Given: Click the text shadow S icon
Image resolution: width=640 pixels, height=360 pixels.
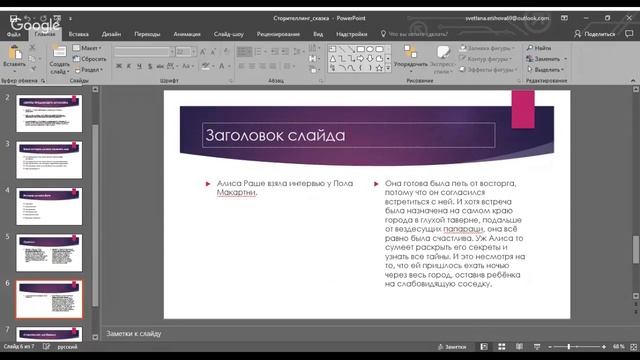Looking at the screenshot, I should [x=150, y=66].
